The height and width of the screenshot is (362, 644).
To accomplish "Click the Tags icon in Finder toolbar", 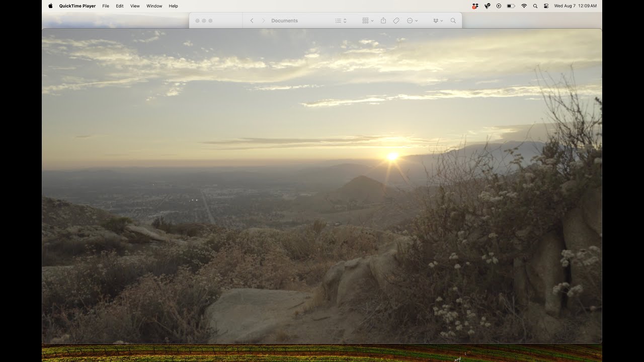I will [x=396, y=21].
